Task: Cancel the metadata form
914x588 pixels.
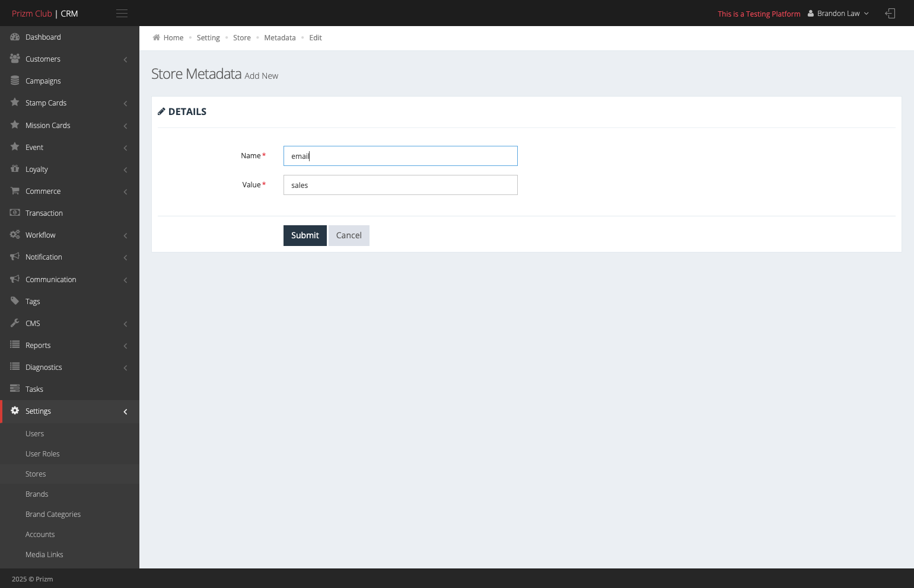Action: 349,235
